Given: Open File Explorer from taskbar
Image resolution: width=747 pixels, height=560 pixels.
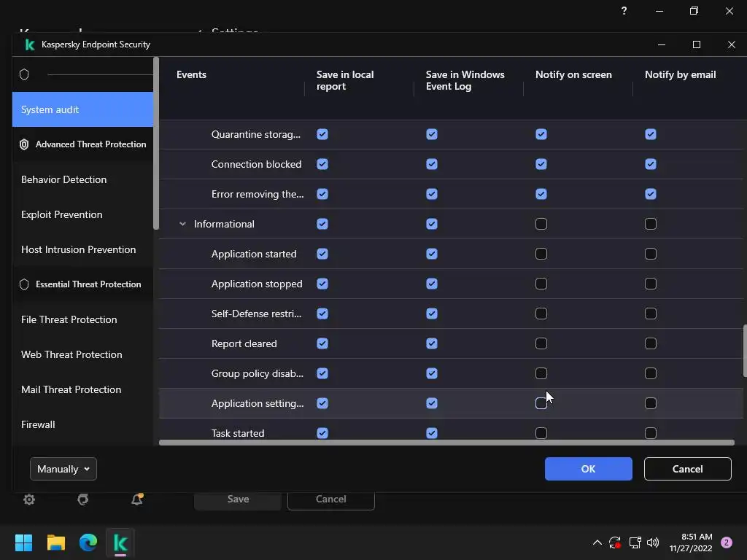Looking at the screenshot, I should (55, 542).
